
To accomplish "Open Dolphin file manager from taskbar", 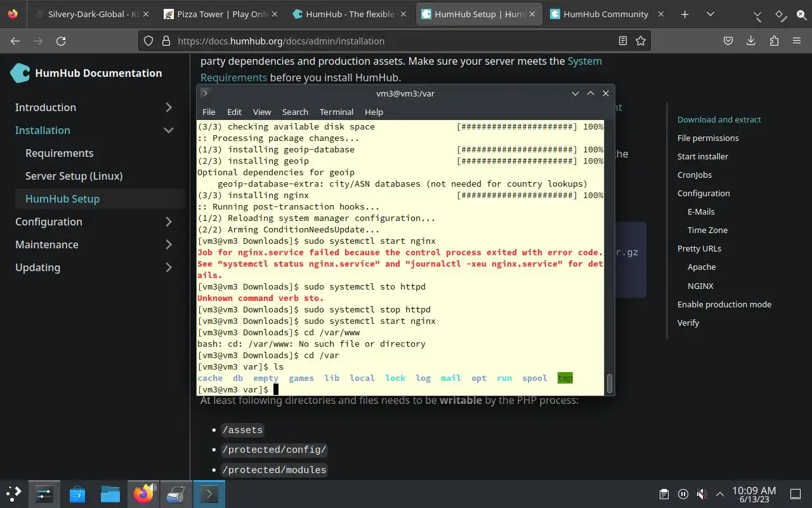I will click(x=110, y=493).
